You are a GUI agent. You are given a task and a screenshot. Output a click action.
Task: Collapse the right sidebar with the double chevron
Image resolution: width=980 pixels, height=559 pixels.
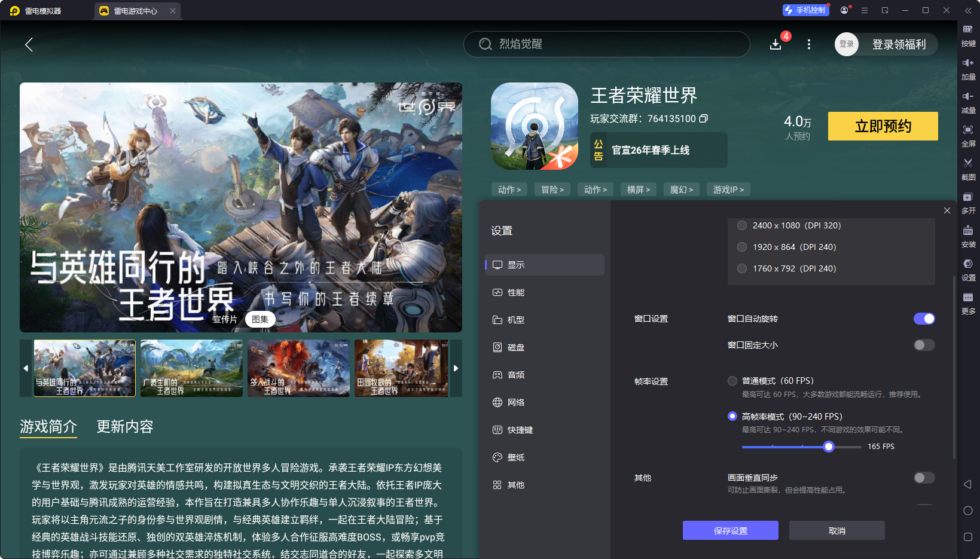tap(969, 10)
